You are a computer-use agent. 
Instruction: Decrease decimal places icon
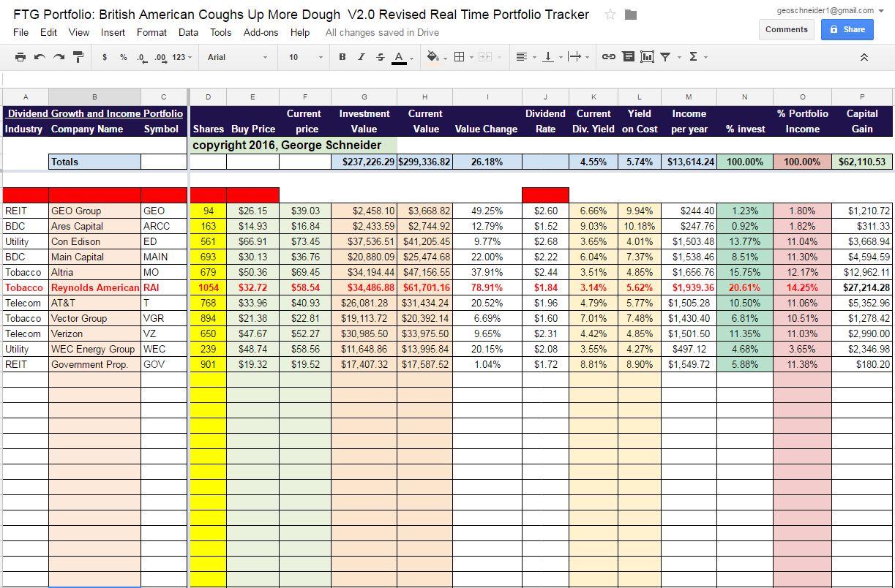click(x=141, y=57)
